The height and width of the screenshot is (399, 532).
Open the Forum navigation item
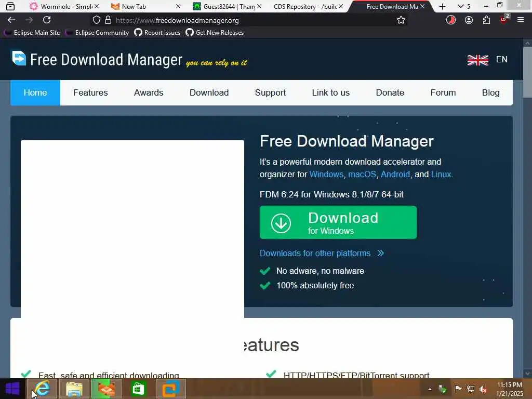[x=443, y=92]
